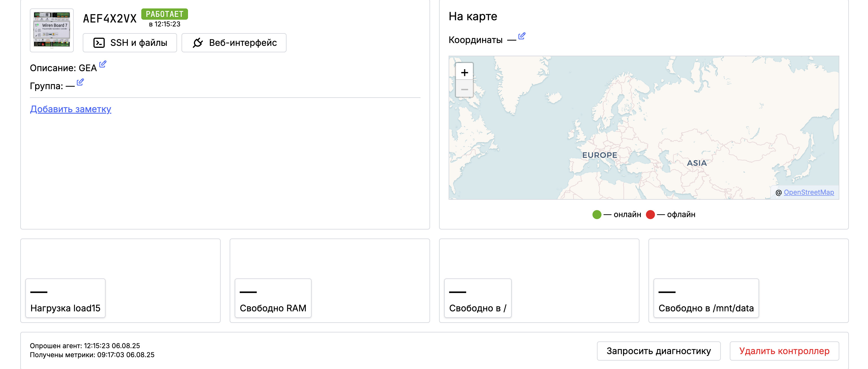Click the Получены метрики timestamp text
Image resolution: width=868 pixels, height=369 pixels.
tap(92, 355)
